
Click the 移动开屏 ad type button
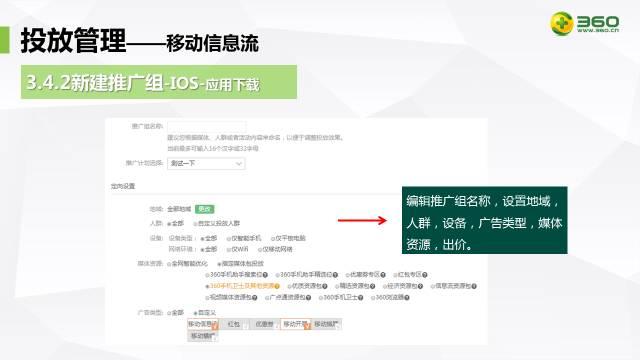tap(296, 324)
